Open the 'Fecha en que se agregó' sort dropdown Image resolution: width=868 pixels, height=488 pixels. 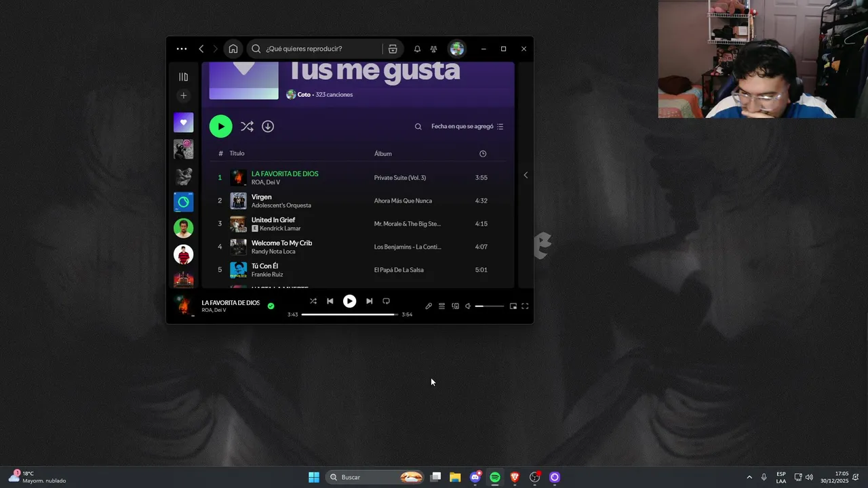tap(467, 127)
